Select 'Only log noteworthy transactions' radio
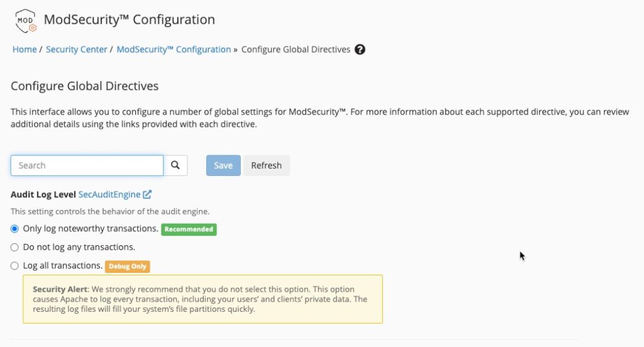Viewport: 644px width, 347px height. (x=15, y=229)
